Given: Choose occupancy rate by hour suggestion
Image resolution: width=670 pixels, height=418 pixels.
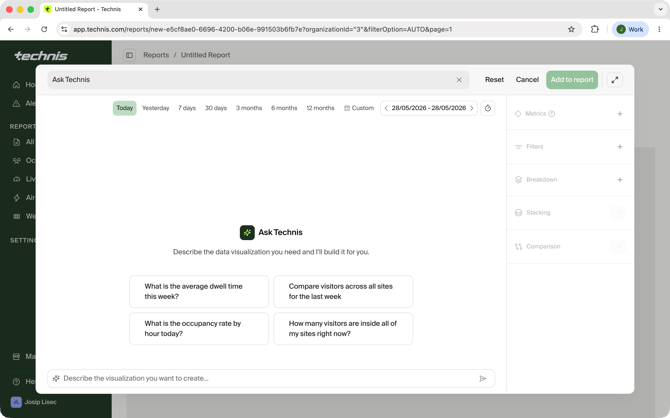Looking at the screenshot, I should tap(199, 329).
